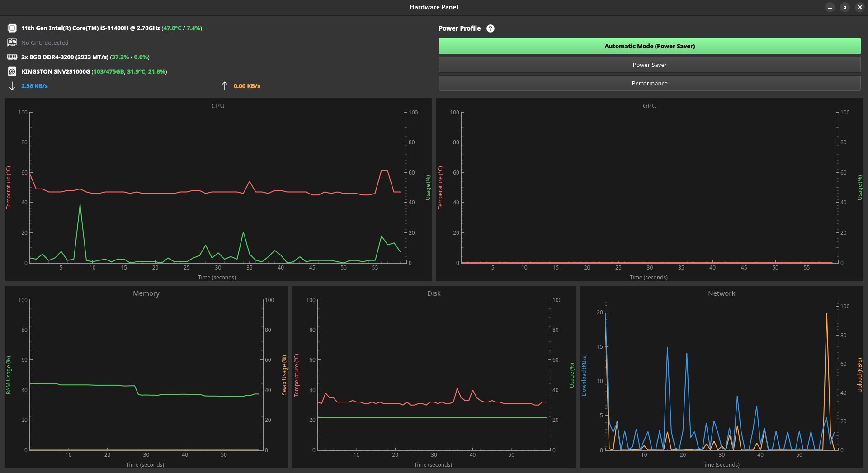Click the 'No GPU detected' text

pos(45,43)
